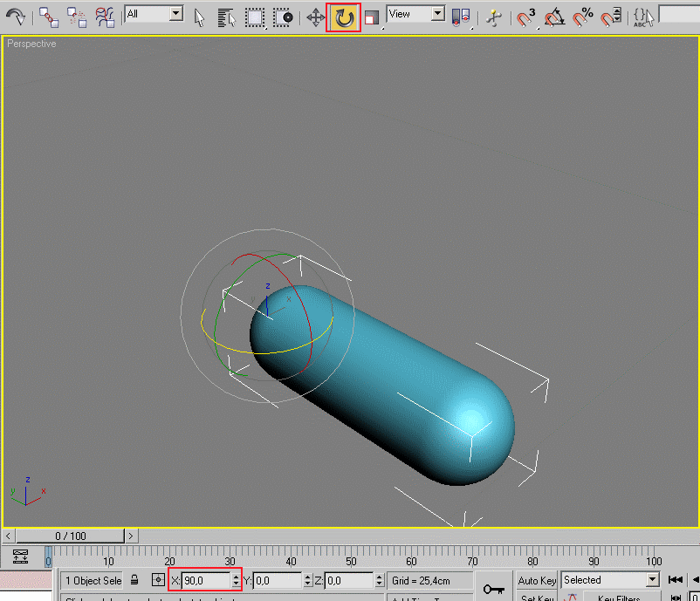Toggle the Auto Key button
700x601 pixels.
[537, 580]
